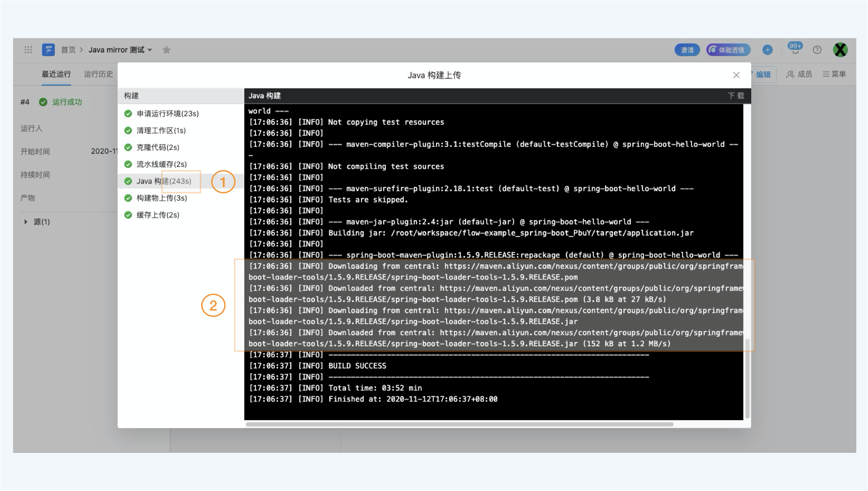Click success icon beside 克隆代码
This screenshot has height=491, width=868.
[128, 147]
